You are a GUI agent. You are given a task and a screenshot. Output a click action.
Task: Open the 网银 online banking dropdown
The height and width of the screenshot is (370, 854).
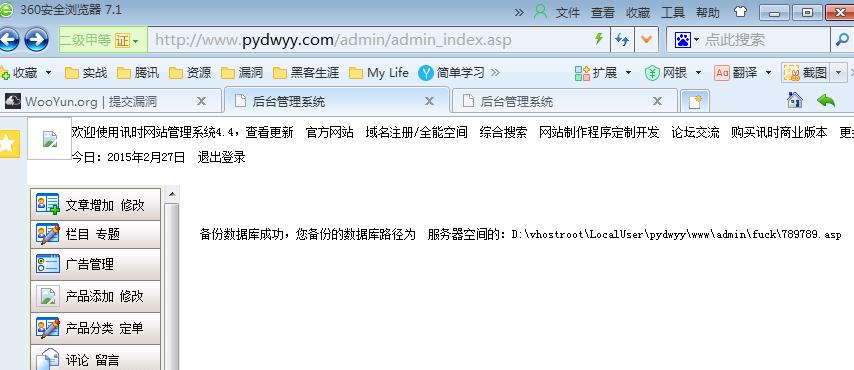pyautogui.click(x=673, y=72)
